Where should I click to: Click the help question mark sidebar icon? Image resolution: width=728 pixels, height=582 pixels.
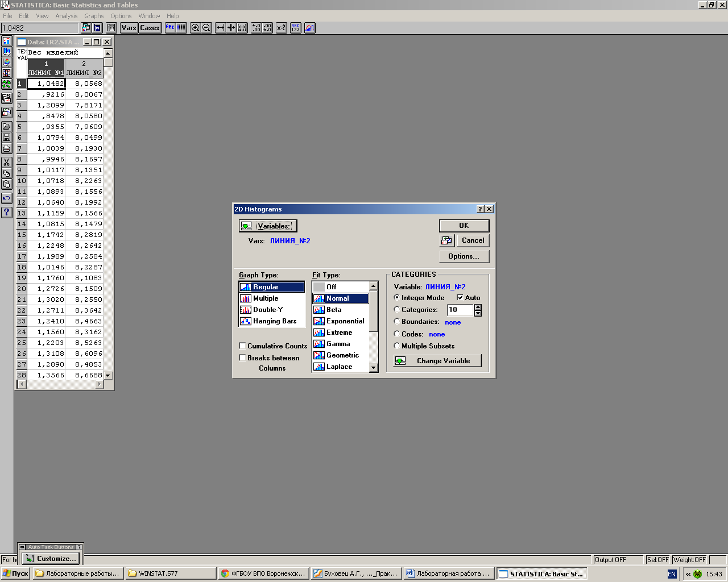click(7, 213)
